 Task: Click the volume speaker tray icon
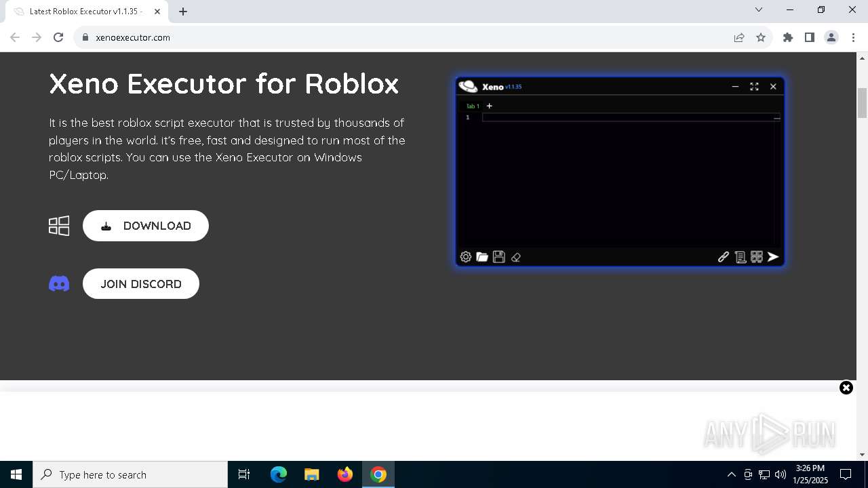781,474
